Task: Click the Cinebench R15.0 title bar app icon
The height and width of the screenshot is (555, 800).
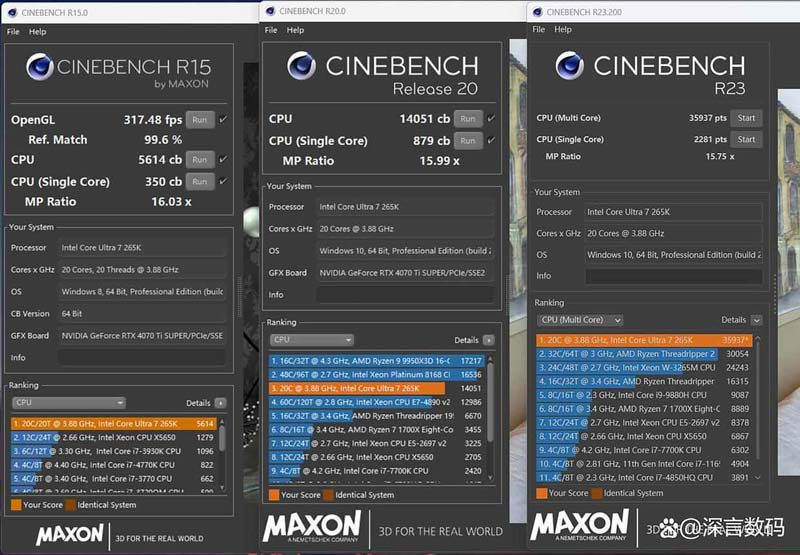Action: (x=12, y=12)
